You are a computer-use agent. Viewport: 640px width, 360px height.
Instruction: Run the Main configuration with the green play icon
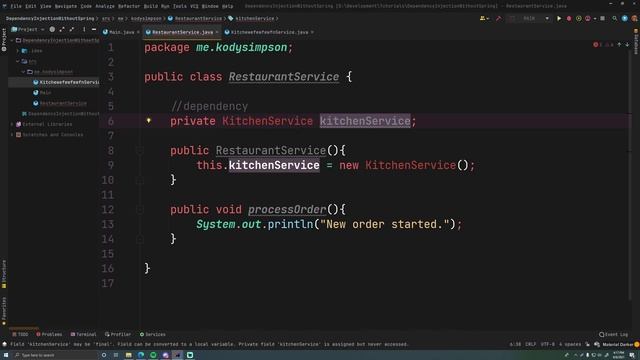pos(559,18)
